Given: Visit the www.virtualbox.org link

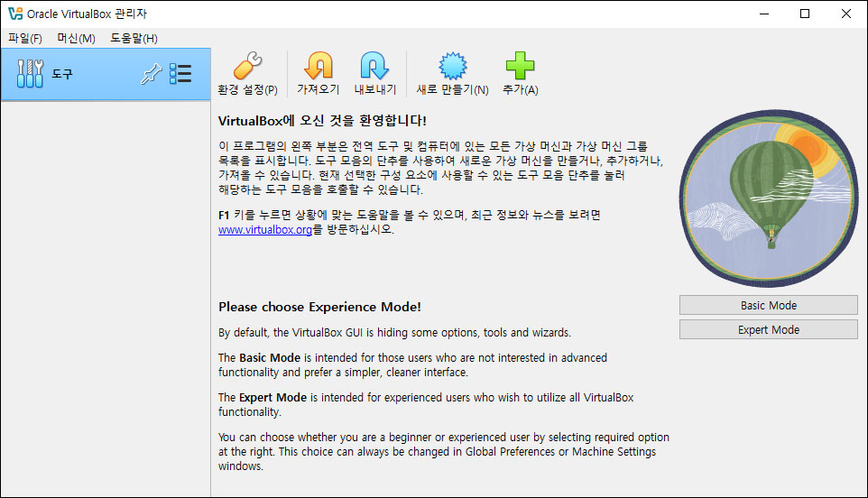Looking at the screenshot, I should [265, 229].
